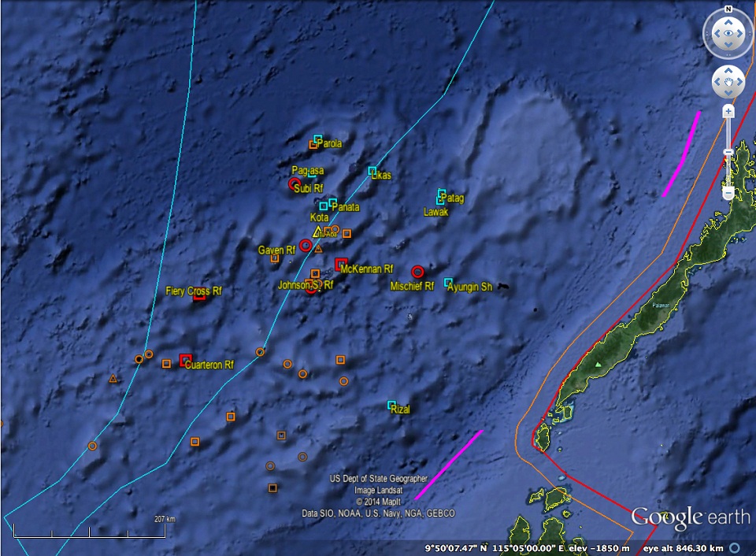Click the yellow triangle marker below Kota

tap(318, 232)
